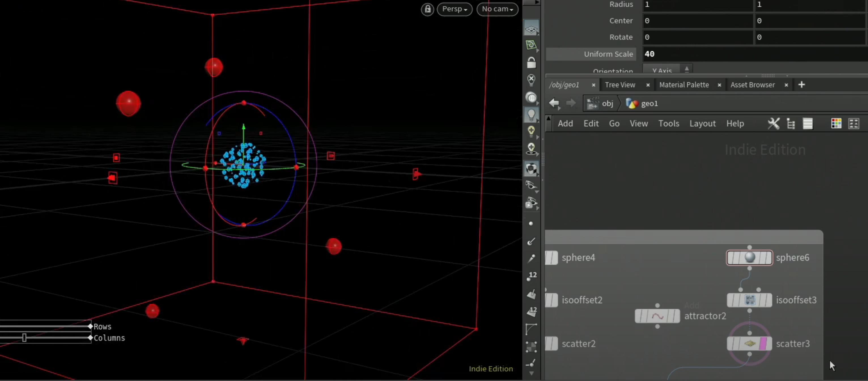Open the Layout menu
The width and height of the screenshot is (868, 381).
coord(702,123)
